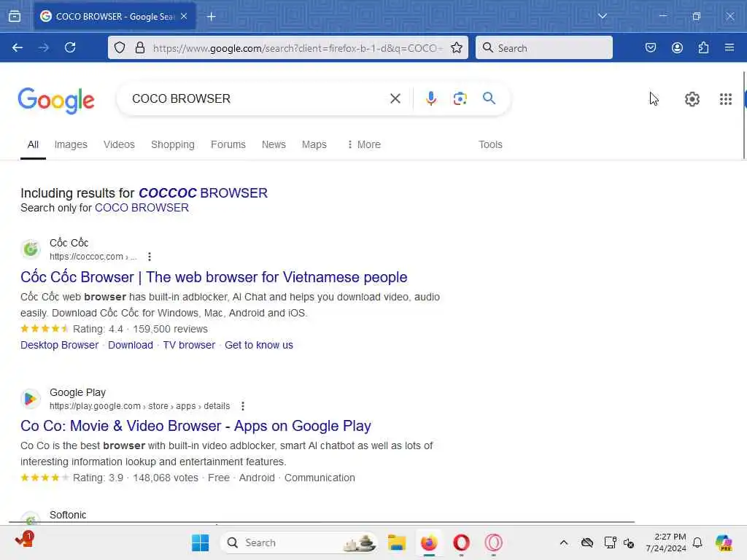
Task: Switch to the Images tab
Action: tap(71, 145)
